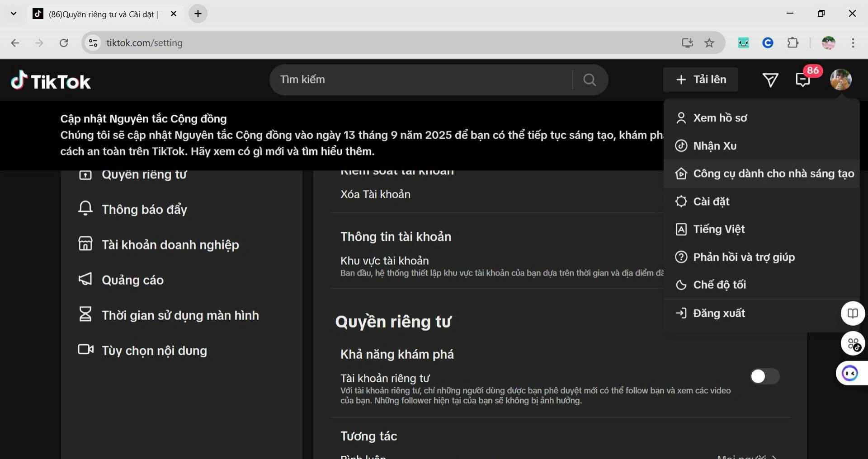Open the Chrome customize menu

[x=853, y=43]
